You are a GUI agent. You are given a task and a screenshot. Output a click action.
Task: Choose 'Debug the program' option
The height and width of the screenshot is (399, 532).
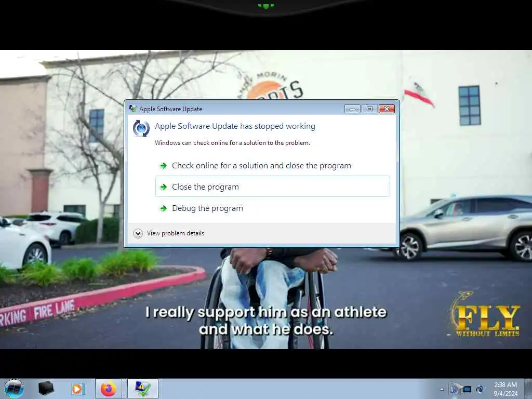272,208
